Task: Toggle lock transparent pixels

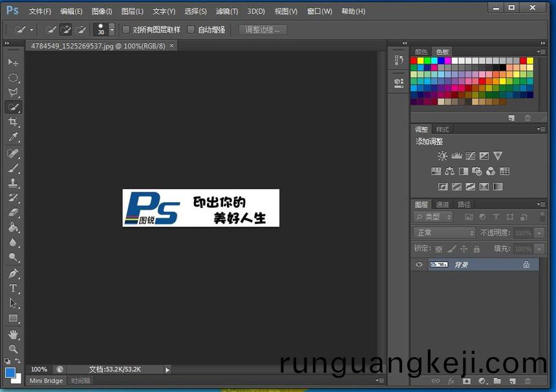Action: pos(438,249)
